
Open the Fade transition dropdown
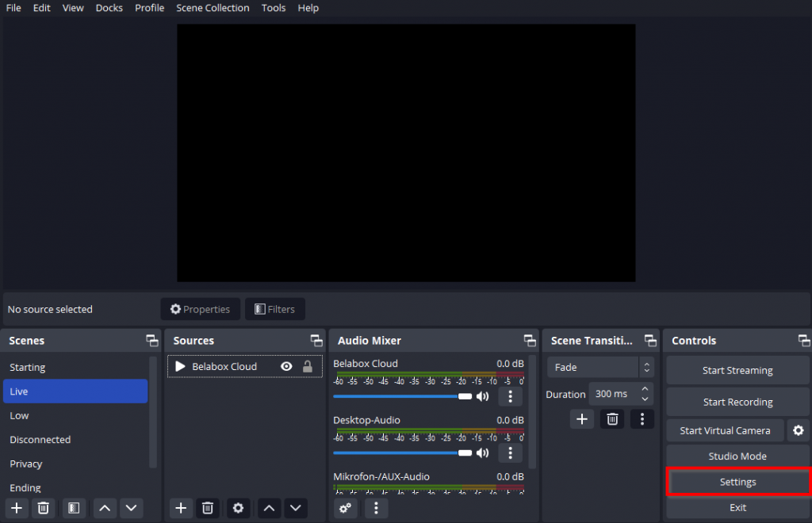[x=600, y=368]
